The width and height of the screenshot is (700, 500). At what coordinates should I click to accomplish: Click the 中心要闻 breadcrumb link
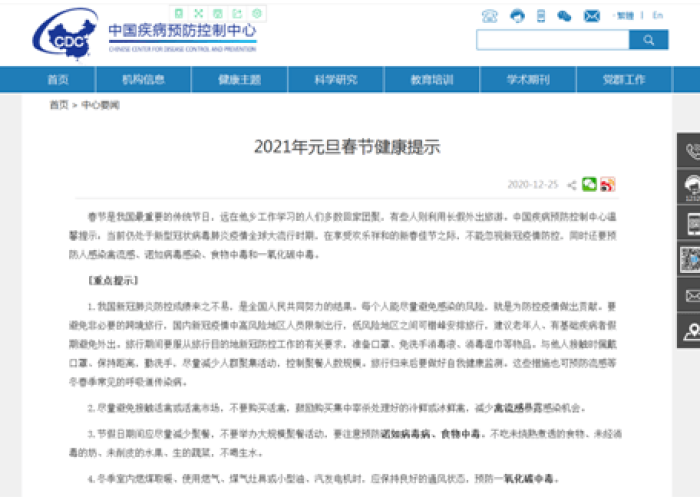tap(100, 105)
